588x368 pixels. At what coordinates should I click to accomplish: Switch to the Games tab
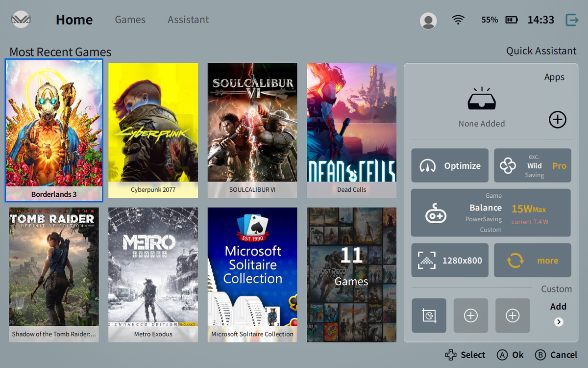pos(130,20)
